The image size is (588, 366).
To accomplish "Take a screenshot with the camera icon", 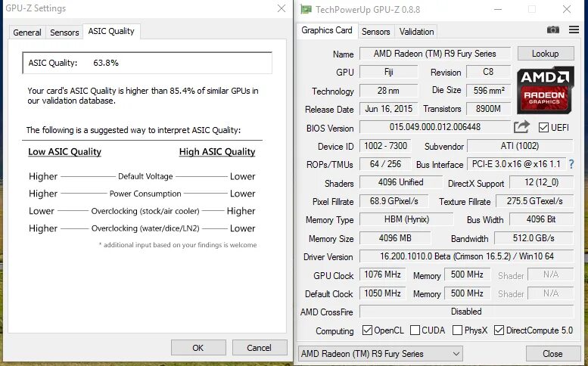I will click(x=552, y=30).
